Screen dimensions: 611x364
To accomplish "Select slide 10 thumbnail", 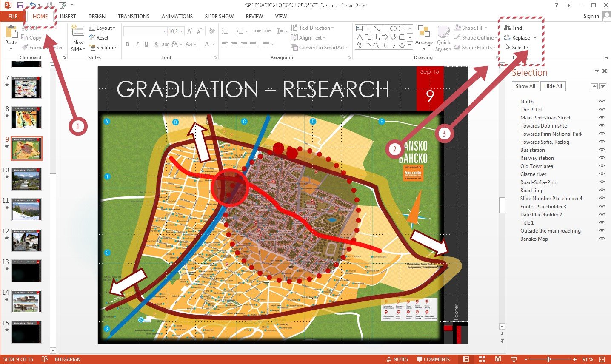I will pos(27,179).
